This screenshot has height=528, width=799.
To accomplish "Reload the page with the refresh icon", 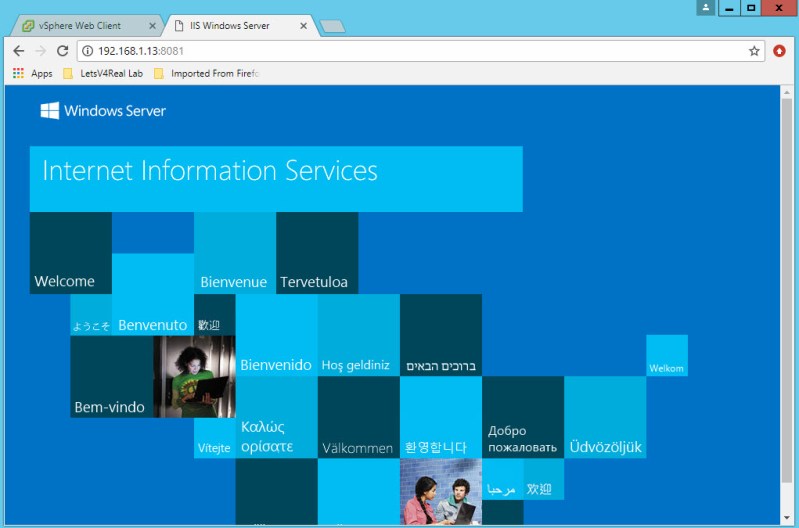I will pos(62,51).
